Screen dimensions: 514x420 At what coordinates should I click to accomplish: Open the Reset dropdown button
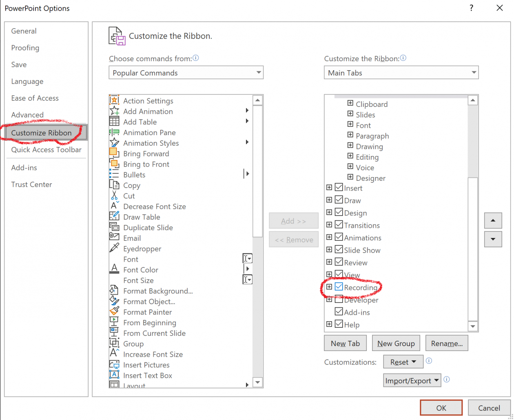click(x=403, y=362)
